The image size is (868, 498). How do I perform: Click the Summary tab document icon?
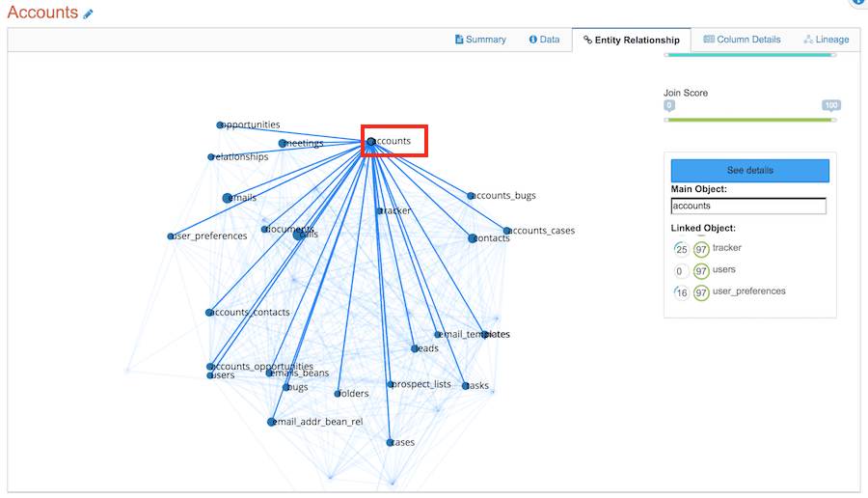[x=459, y=40]
